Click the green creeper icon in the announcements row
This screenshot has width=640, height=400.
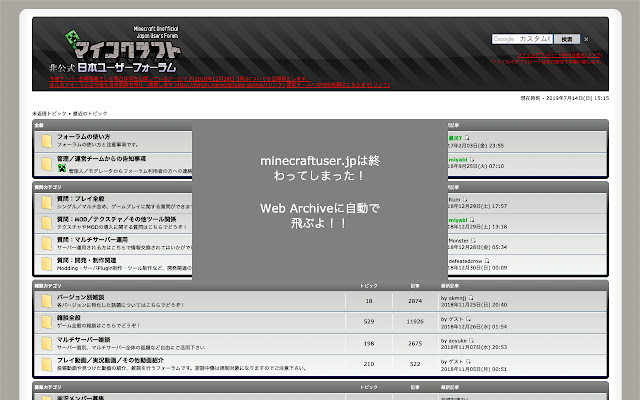pyautogui.click(x=62, y=168)
